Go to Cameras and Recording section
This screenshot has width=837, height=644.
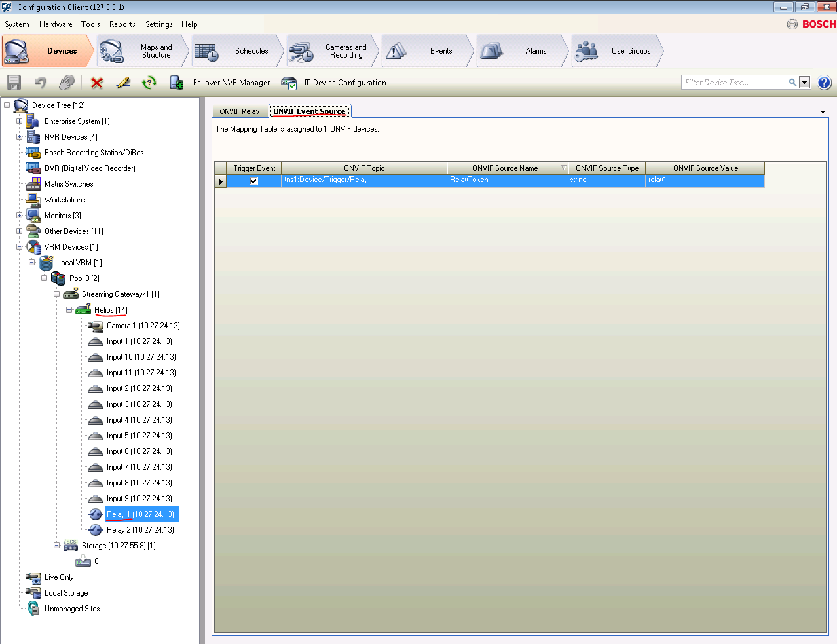pos(333,51)
